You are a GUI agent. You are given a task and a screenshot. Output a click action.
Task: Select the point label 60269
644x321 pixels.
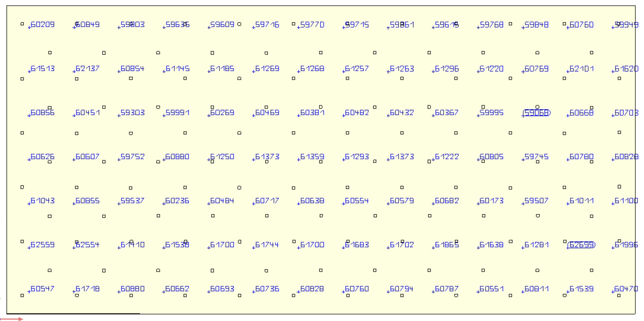click(222, 113)
